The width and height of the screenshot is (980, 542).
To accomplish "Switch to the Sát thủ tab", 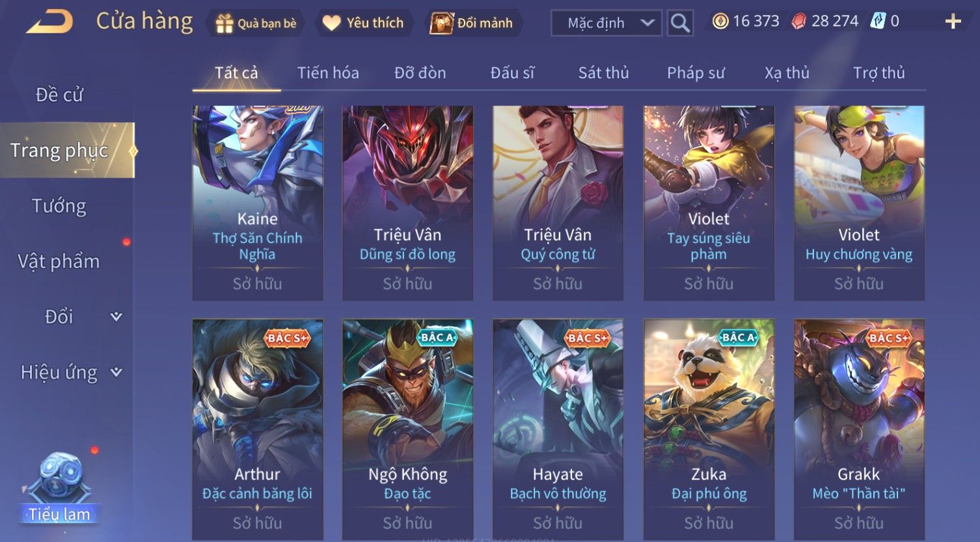I will tap(603, 73).
